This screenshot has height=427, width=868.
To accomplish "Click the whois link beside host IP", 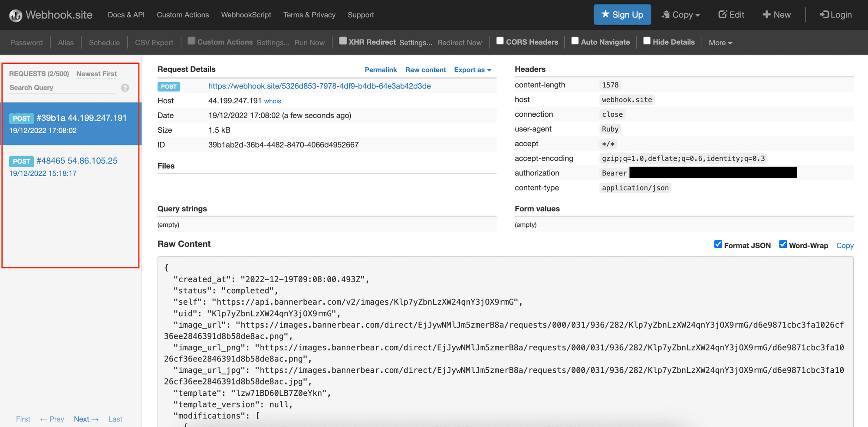I will tap(273, 101).
